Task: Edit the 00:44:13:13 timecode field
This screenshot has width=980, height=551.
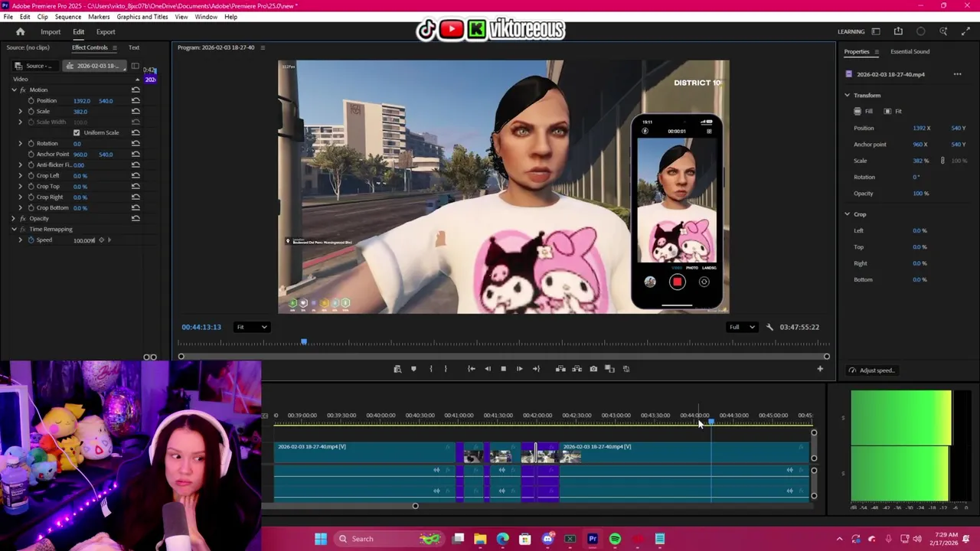Action: [x=201, y=328]
